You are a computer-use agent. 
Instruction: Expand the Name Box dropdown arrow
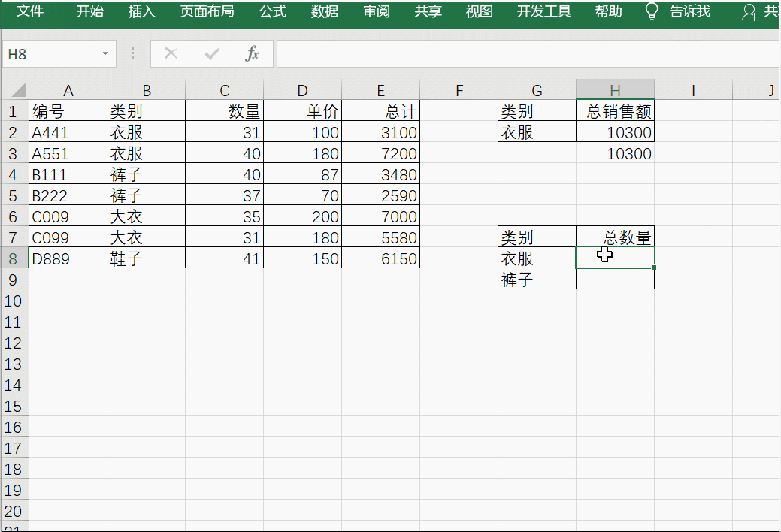105,54
